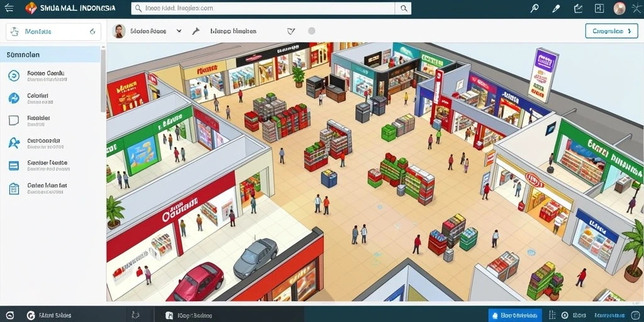Click the gray car in the mall map
The height and width of the screenshot is (322, 644).
pyautogui.click(x=255, y=258)
